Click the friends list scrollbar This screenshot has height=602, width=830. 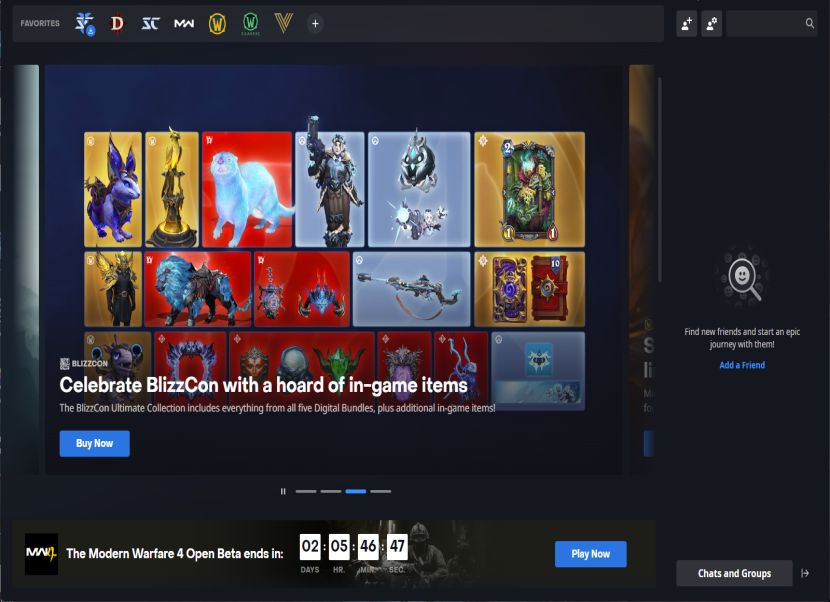(660, 180)
